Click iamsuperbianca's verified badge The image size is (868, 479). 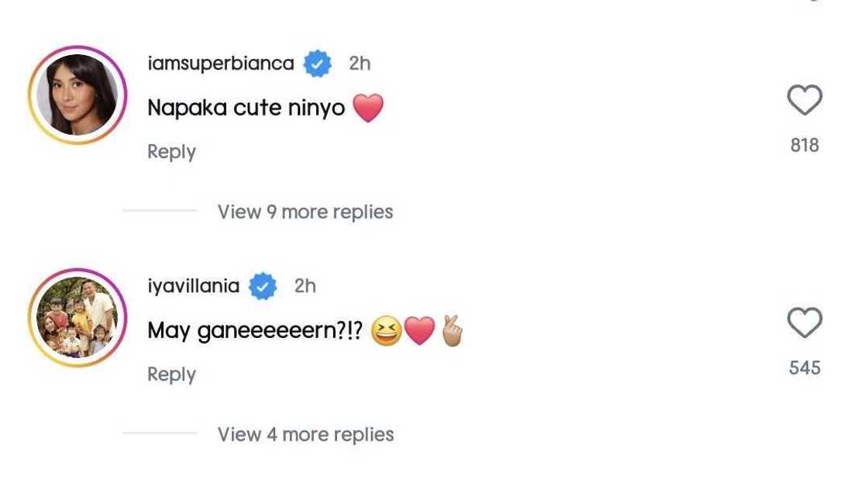tap(316, 63)
